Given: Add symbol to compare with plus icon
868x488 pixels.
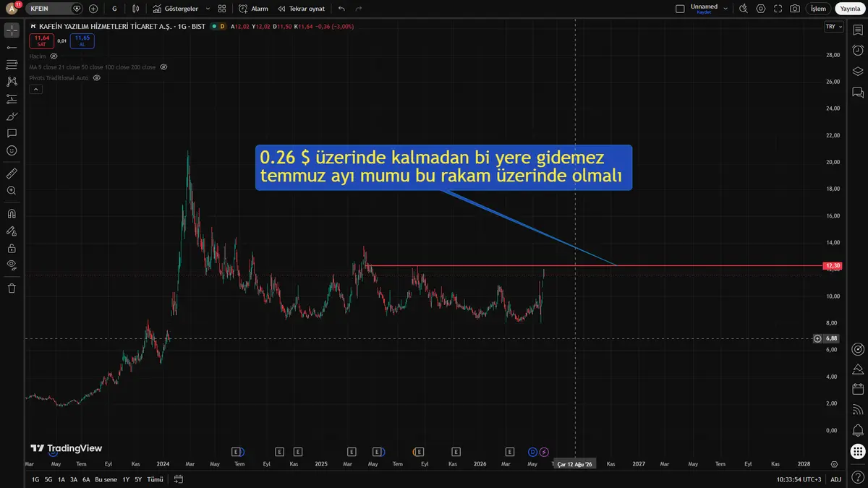Looking at the screenshot, I should pyautogui.click(x=93, y=9).
